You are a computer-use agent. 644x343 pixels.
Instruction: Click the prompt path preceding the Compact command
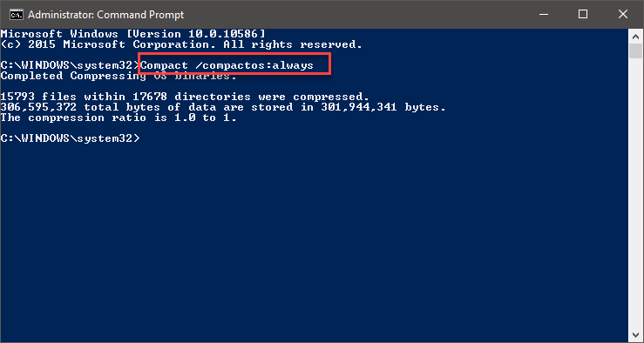pos(71,65)
